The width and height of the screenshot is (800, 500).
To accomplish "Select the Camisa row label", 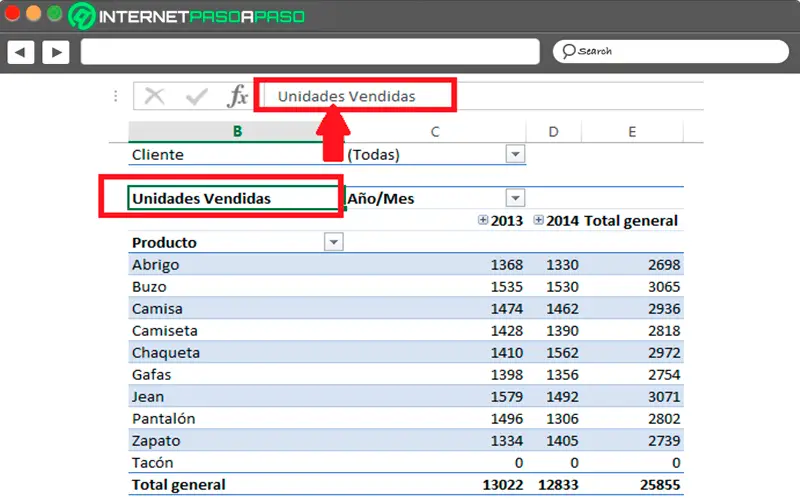I will click(157, 308).
